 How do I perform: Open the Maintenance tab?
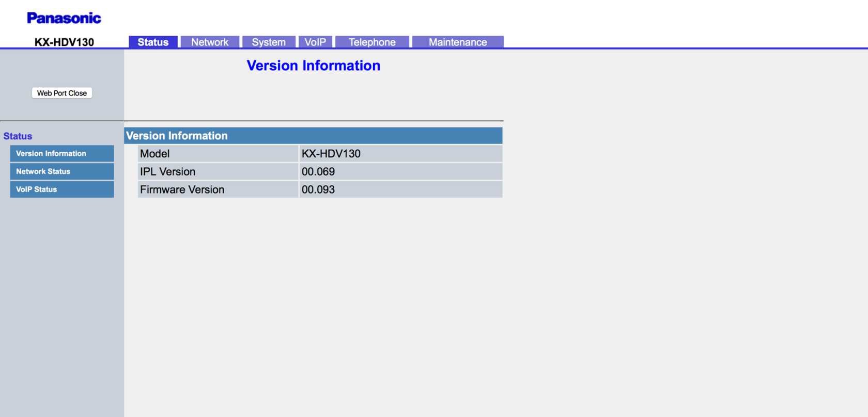(x=458, y=42)
